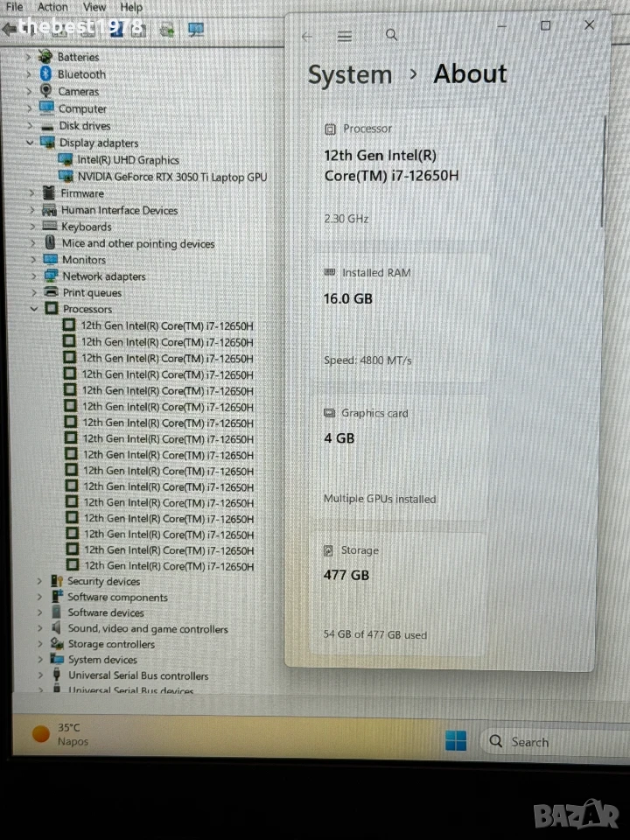630x840 pixels.
Task: Expand the Disk drives category
Action: (30, 126)
